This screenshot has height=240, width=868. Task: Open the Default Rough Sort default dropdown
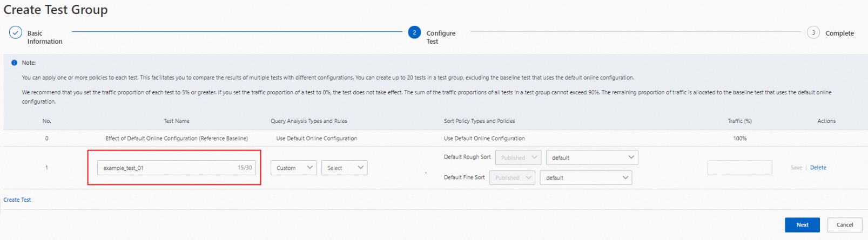pos(592,158)
